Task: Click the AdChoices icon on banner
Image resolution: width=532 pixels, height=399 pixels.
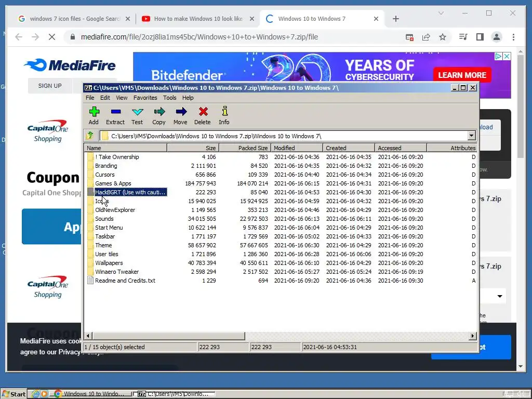Action: click(498, 56)
